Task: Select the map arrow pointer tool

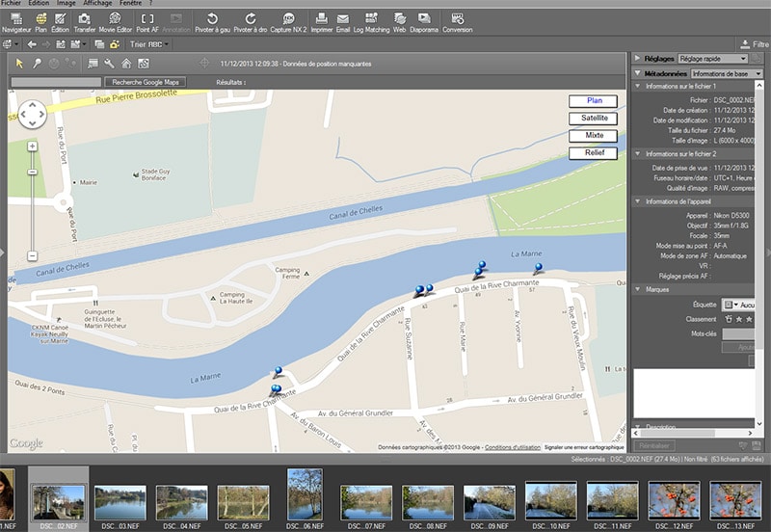Action: click(19, 64)
